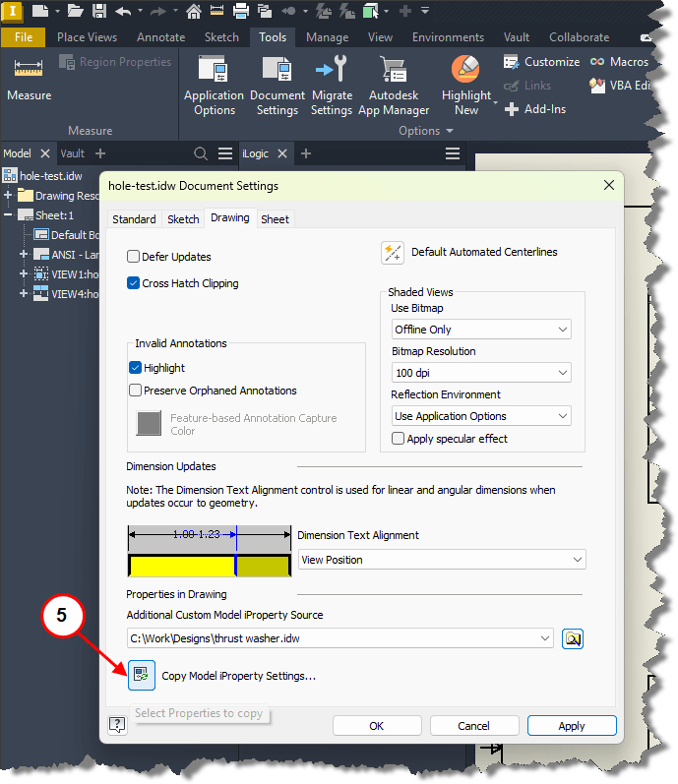Browse for iProperty source file icon

coord(573,639)
